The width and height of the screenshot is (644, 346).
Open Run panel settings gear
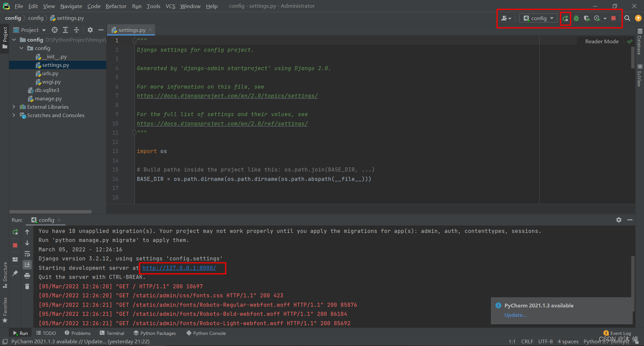619,220
